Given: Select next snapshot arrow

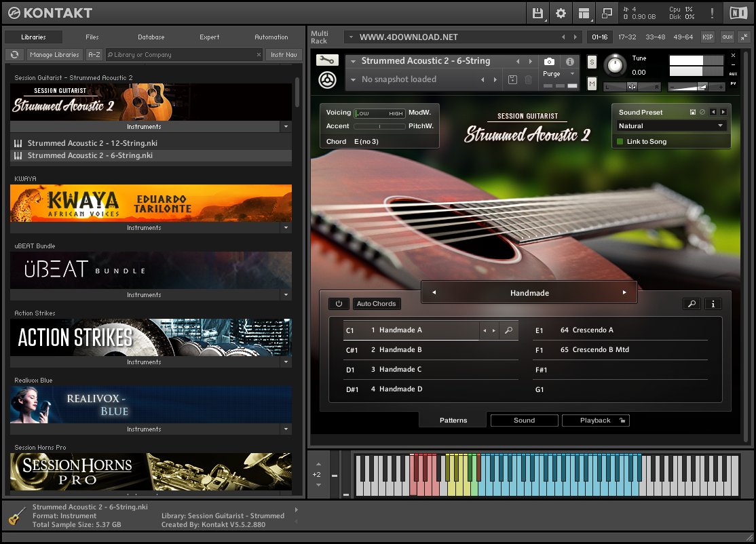Looking at the screenshot, I should tap(495, 79).
